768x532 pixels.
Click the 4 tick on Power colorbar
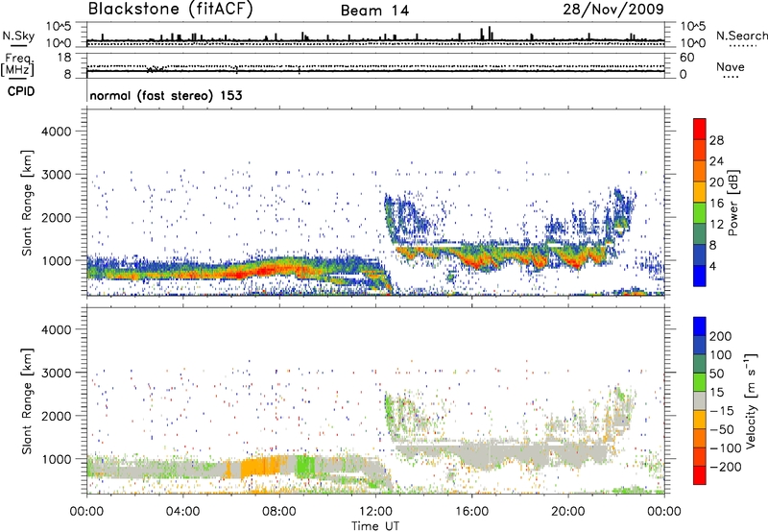(x=713, y=266)
